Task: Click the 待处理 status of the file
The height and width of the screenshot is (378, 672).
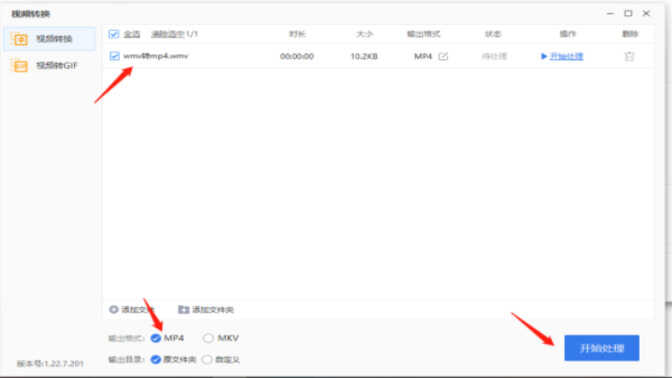Action: click(494, 56)
